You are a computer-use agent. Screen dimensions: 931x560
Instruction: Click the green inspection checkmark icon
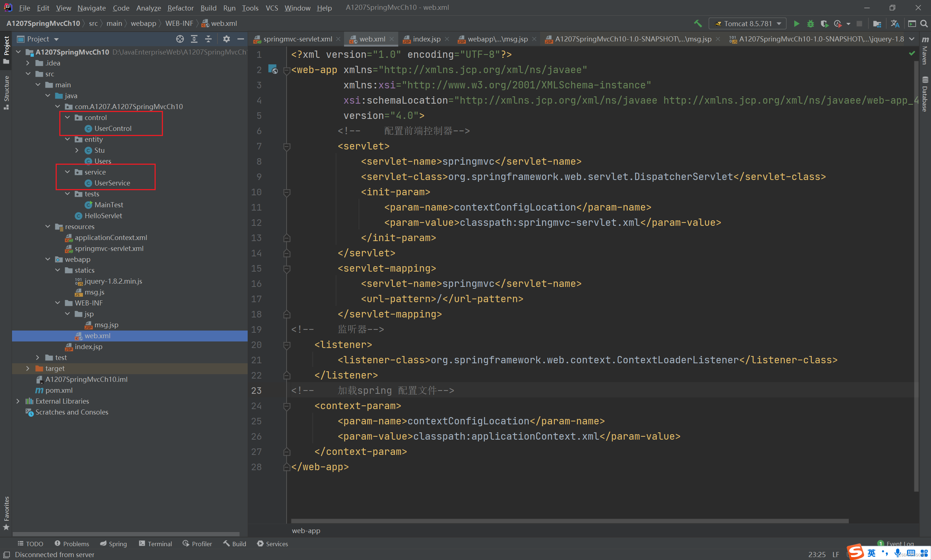[x=912, y=53]
